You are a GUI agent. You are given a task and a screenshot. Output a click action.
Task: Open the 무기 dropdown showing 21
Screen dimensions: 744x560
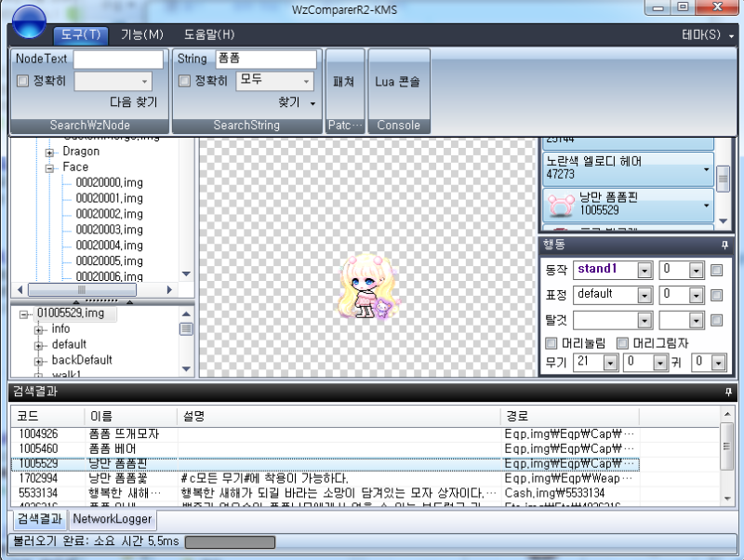click(x=610, y=363)
